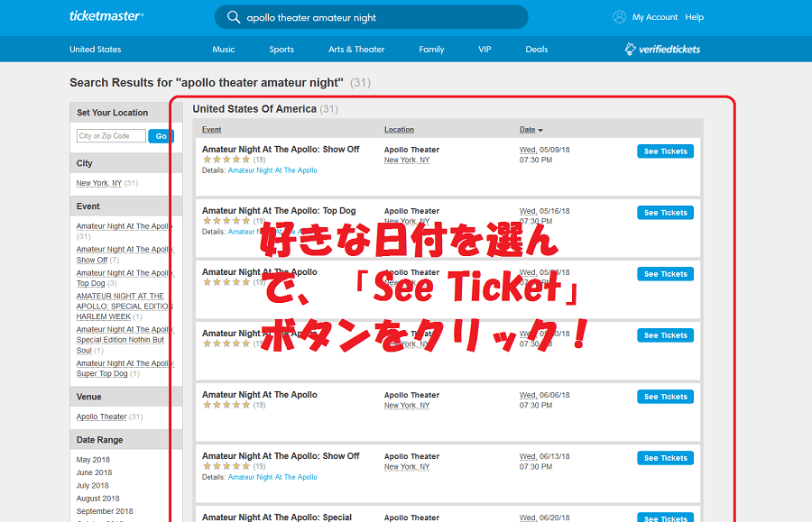This screenshot has width=812, height=522.
Task: Click the City or Zip Code field
Action: (x=111, y=135)
